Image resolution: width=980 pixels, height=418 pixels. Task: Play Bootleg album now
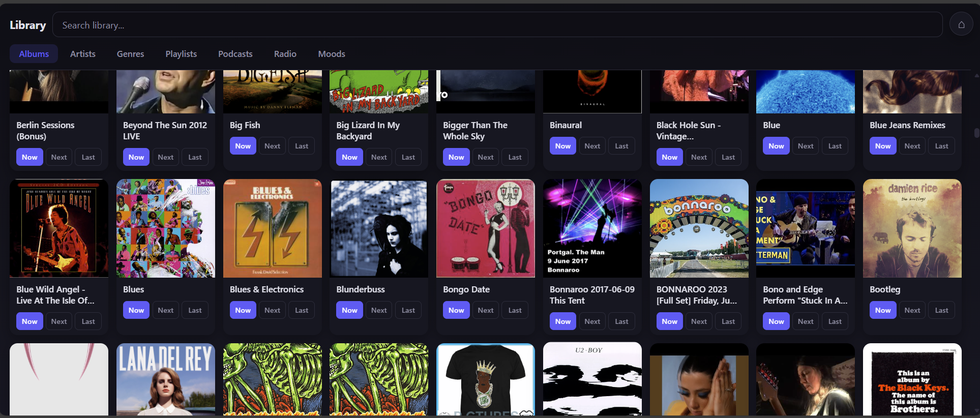(x=883, y=310)
